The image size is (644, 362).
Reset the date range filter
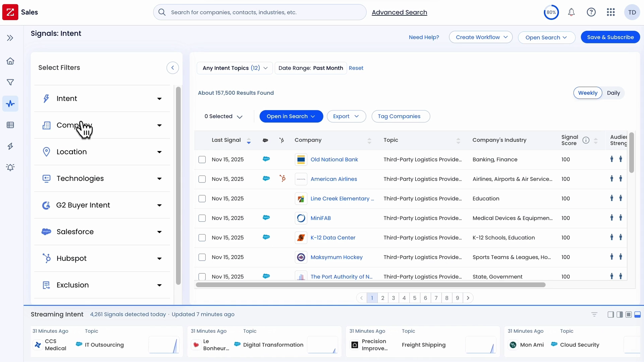coord(356,68)
